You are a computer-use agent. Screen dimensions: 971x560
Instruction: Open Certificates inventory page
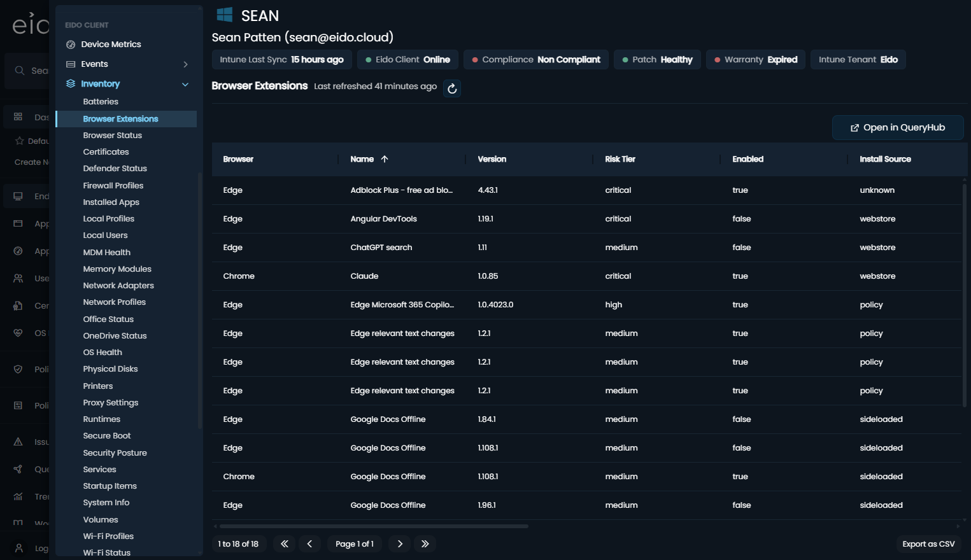click(x=106, y=152)
